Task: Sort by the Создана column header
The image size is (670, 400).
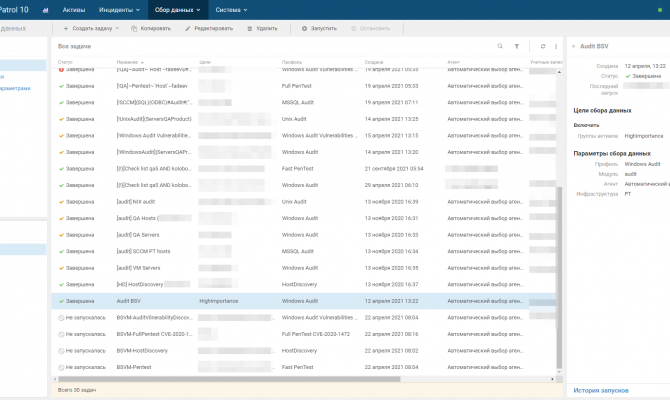Action: (374, 62)
